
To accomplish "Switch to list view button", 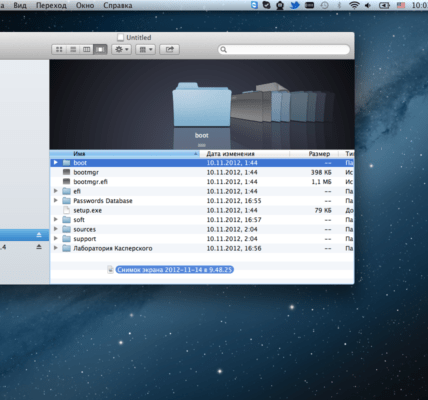I will [x=73, y=50].
